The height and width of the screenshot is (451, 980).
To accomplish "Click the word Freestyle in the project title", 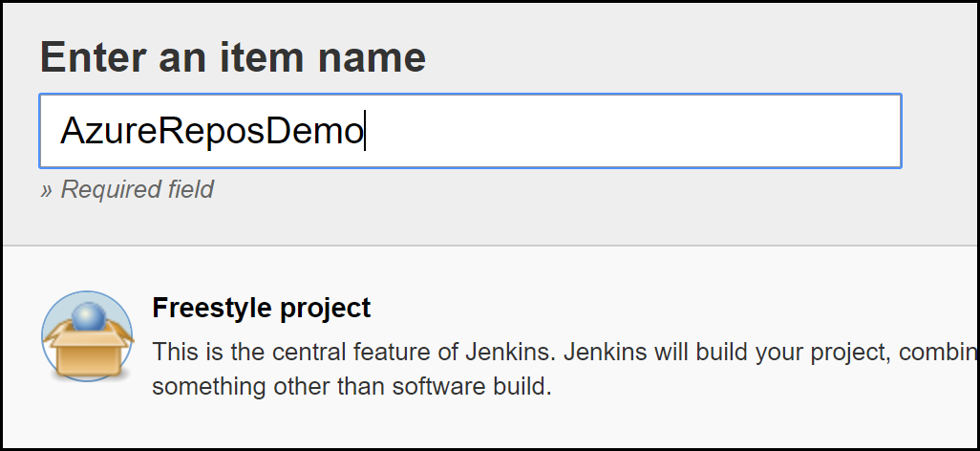I will (x=212, y=308).
